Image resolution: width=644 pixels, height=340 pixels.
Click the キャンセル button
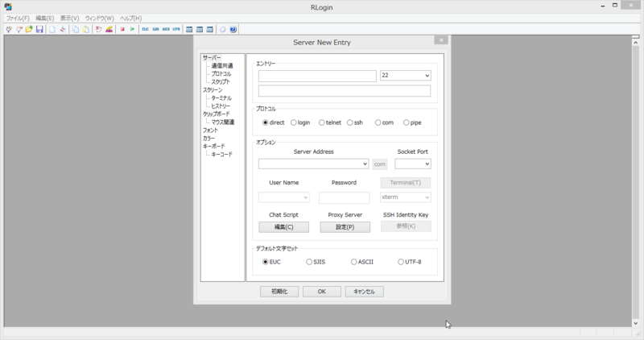365,292
